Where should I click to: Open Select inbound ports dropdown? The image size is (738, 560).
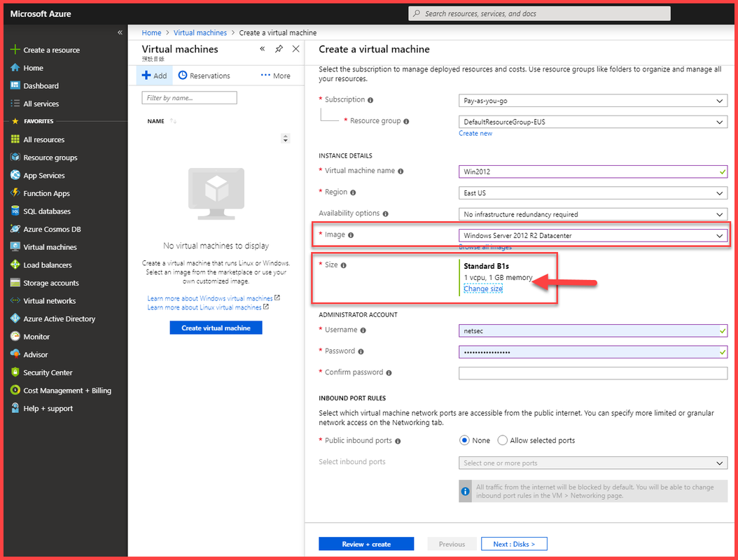point(592,463)
